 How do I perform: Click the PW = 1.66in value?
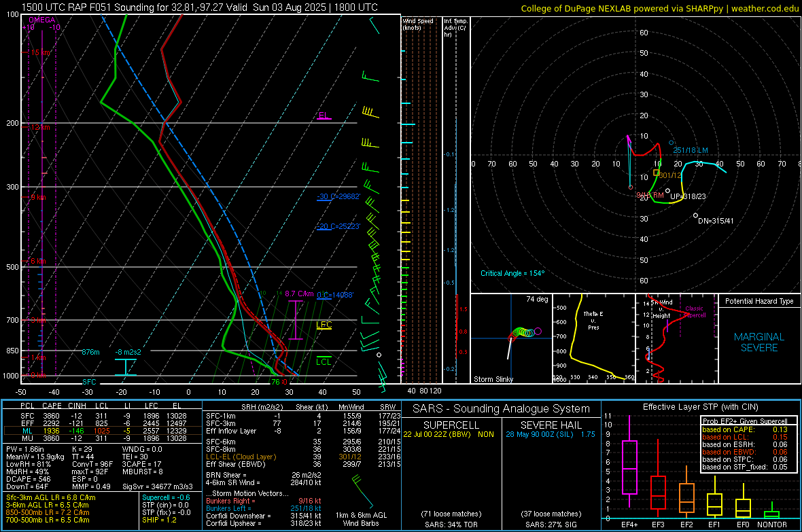27,449
